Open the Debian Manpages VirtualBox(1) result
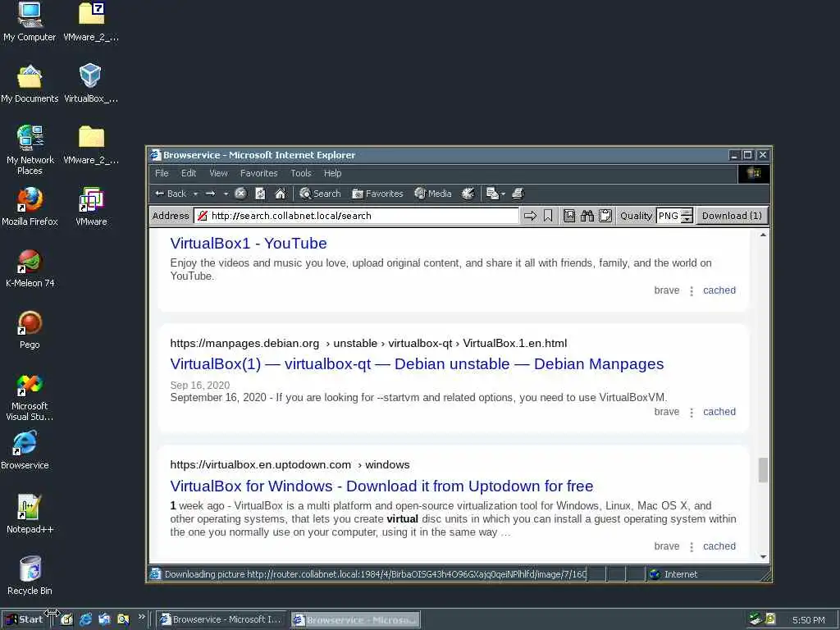The image size is (840, 630). click(x=417, y=363)
